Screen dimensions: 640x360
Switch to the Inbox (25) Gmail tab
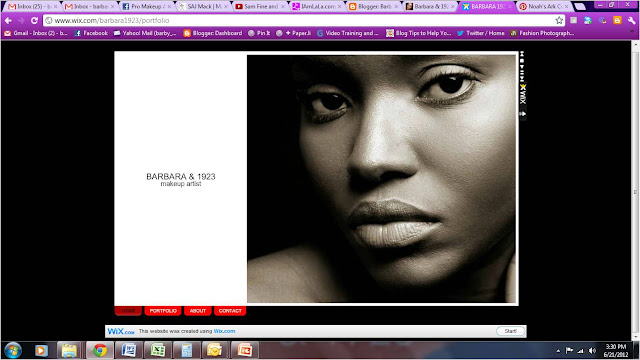coord(33,7)
